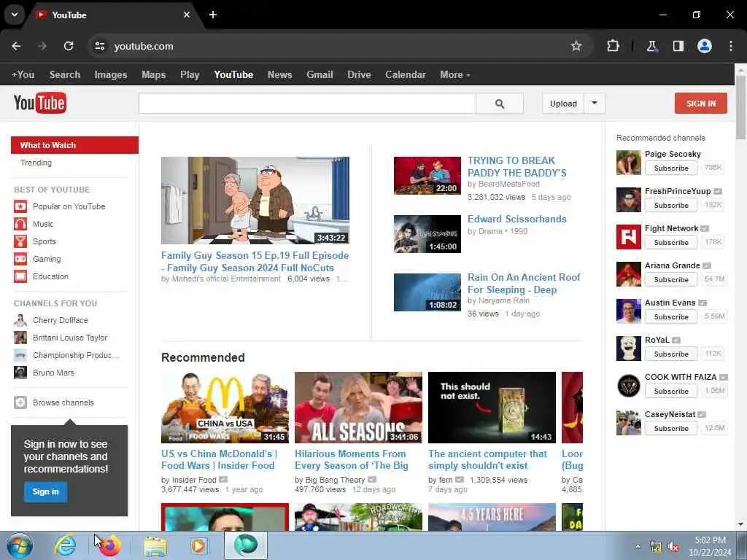Image resolution: width=747 pixels, height=560 pixels.
Task: Click the page vertical scrollbar thumb
Action: pyautogui.click(x=740, y=106)
